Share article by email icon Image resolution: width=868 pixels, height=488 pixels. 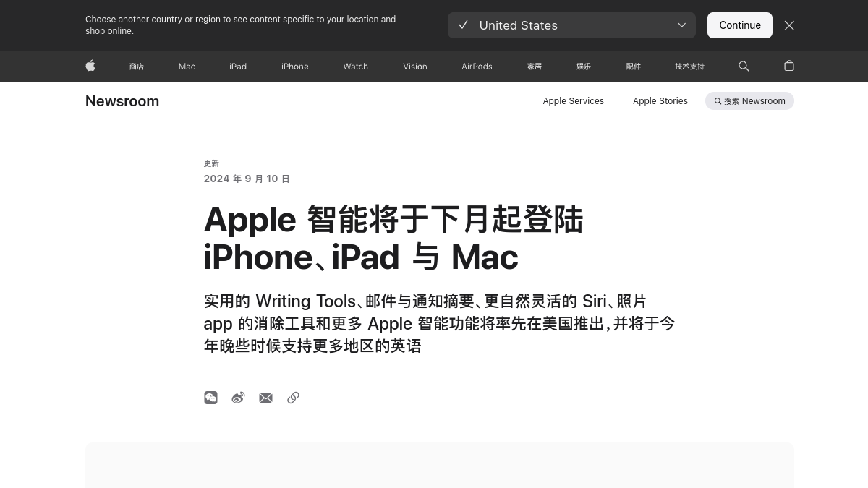click(265, 398)
